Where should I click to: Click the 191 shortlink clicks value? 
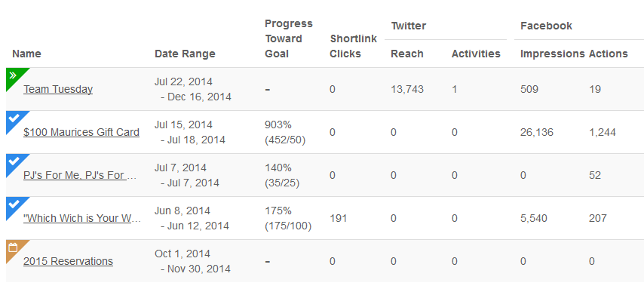pyautogui.click(x=339, y=218)
